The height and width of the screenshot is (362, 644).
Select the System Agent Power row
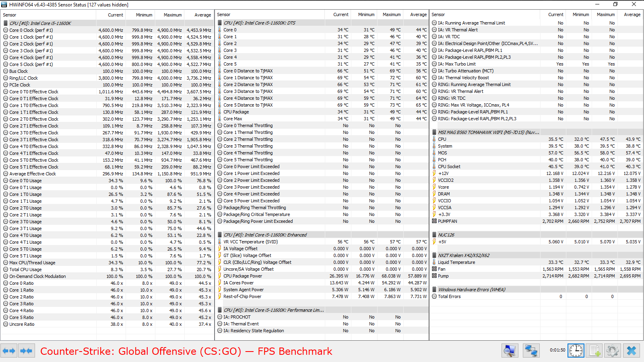pos(322,290)
